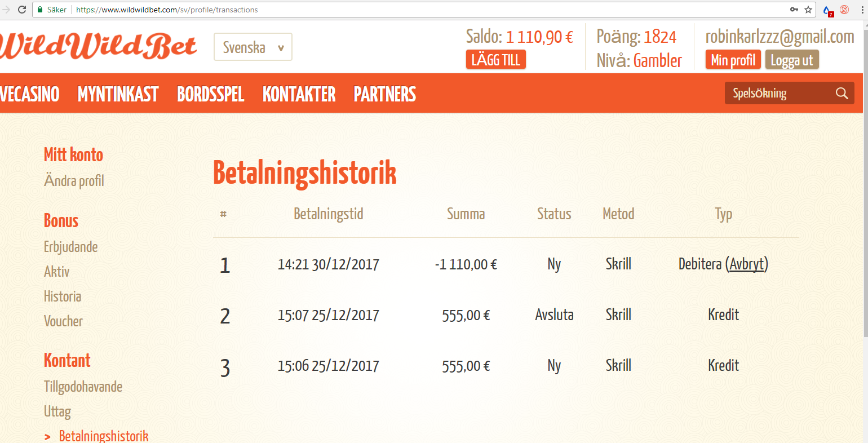
Task: Click the robinkarlzzz@gmail.com account email
Action: click(x=780, y=37)
